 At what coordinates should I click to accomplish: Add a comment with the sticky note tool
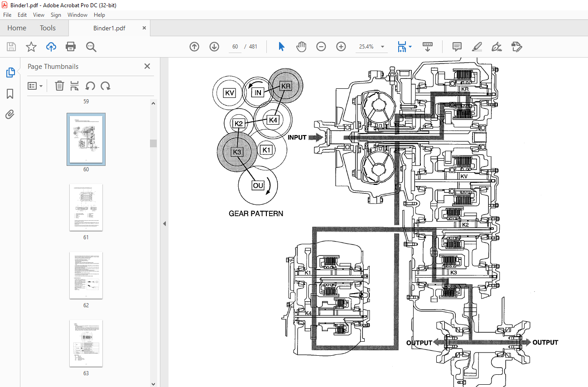point(457,47)
